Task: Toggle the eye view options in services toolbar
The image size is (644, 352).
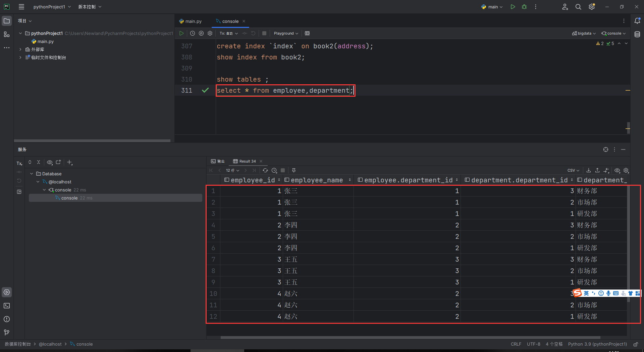Action: [x=50, y=162]
